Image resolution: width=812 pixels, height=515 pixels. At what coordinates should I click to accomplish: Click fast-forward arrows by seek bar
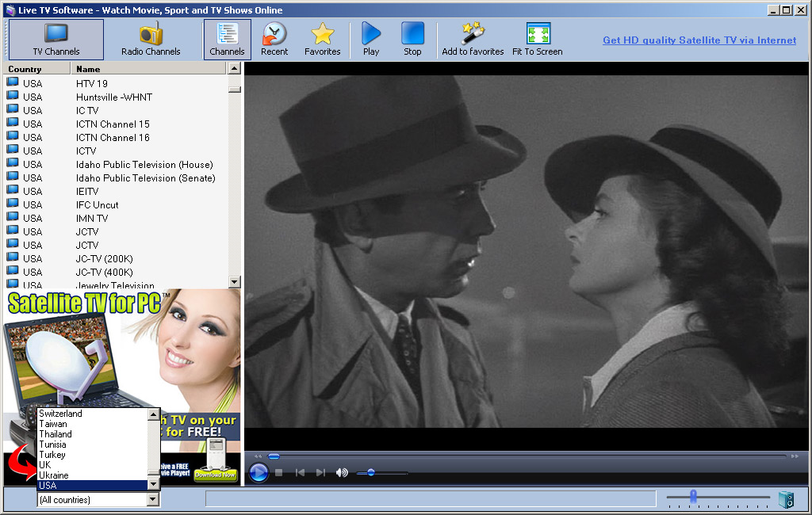point(795,456)
